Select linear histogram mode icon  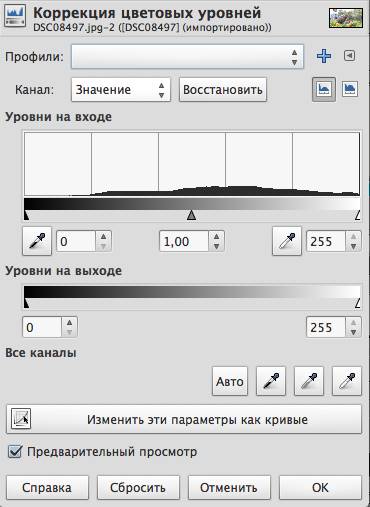pyautogui.click(x=324, y=89)
